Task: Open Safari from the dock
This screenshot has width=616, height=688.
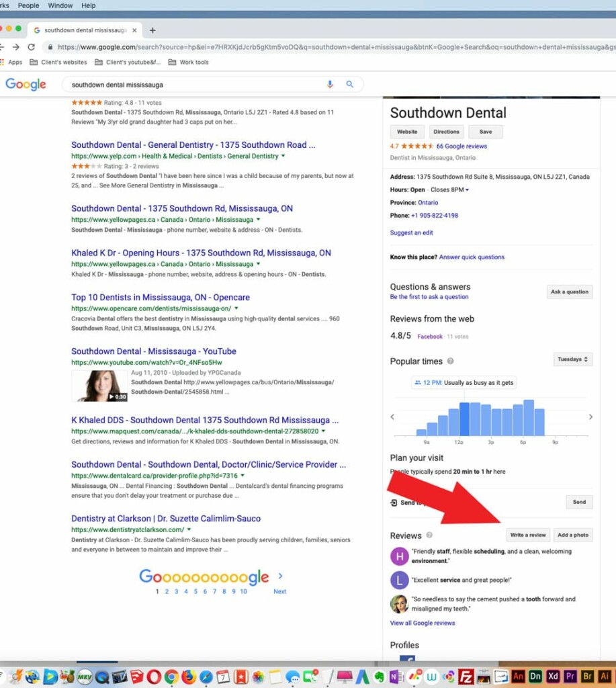Action: [x=206, y=677]
